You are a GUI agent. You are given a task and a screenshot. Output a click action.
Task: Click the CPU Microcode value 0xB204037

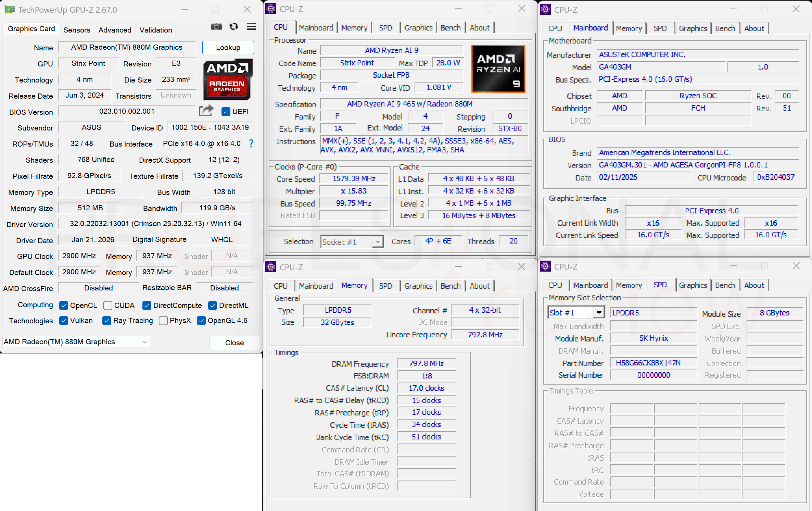776,177
